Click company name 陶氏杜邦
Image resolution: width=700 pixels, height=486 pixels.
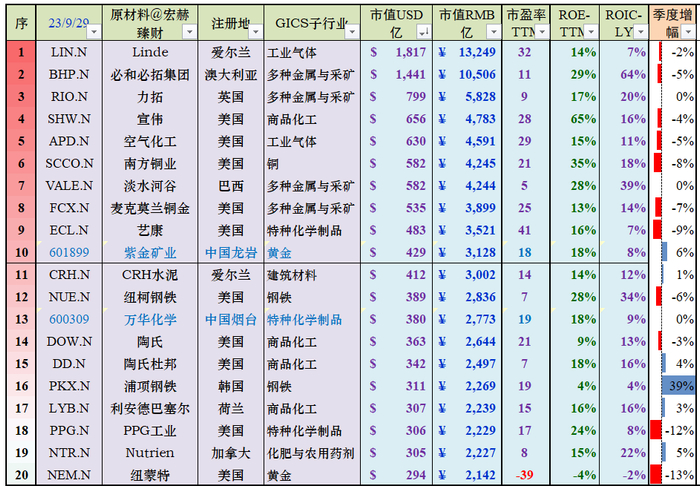(x=150, y=364)
